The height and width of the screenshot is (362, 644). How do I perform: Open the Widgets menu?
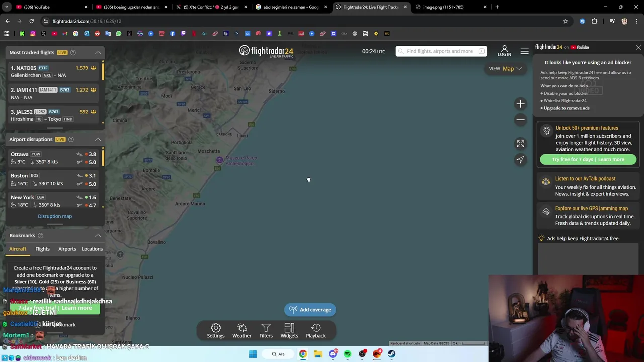click(x=289, y=331)
